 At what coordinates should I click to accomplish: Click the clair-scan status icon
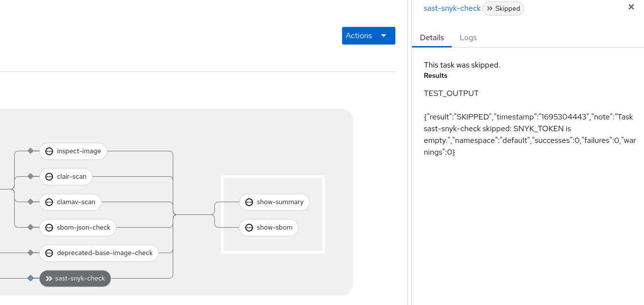pos(49,177)
